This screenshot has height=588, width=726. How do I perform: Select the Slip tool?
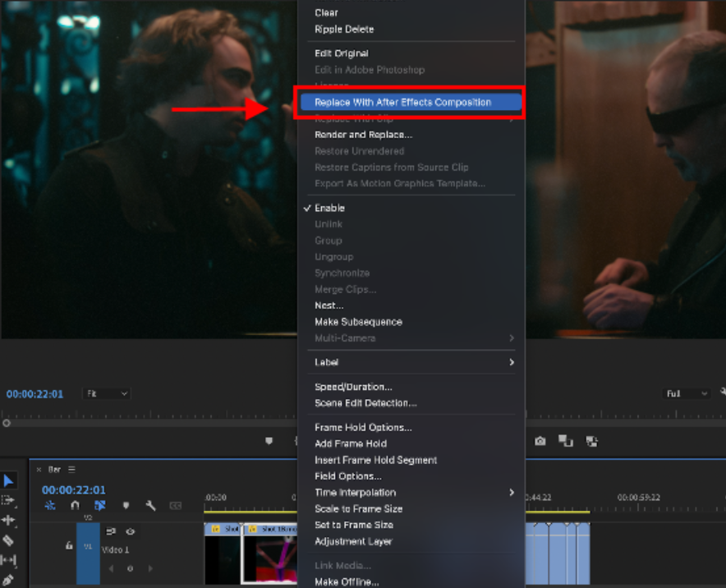[x=8, y=560]
